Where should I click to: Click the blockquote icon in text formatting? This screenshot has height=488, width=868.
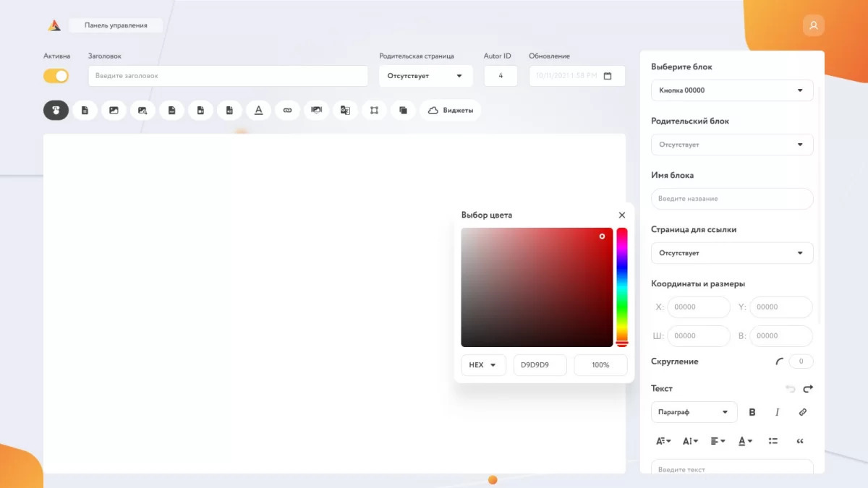tap(800, 441)
